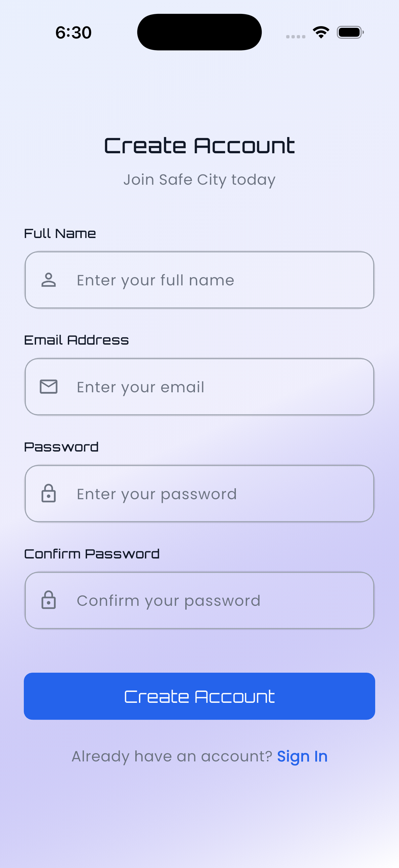Viewport: 399px width, 868px height.
Task: Tap the 'Join Safe City today' subtitle
Action: 199,180
